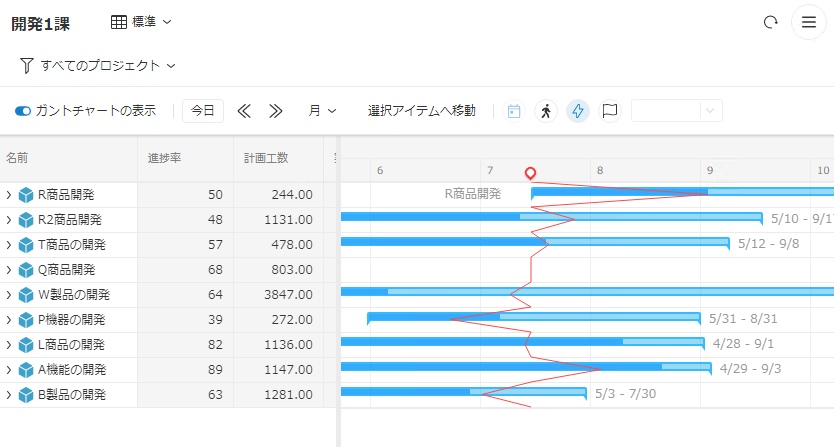Click the B製品の開発 Gantt progress bar
This screenshot has width=834, height=447.
[x=462, y=392]
